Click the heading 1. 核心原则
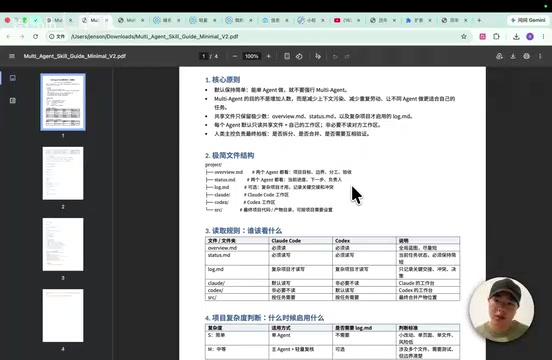This screenshot has height=360, width=552. click(x=222, y=80)
